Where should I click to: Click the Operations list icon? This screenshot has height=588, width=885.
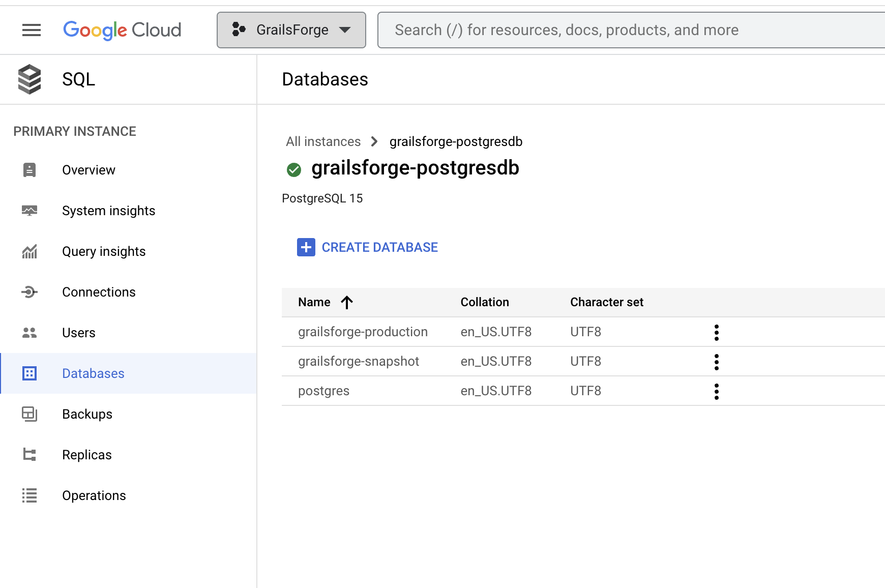(x=29, y=495)
